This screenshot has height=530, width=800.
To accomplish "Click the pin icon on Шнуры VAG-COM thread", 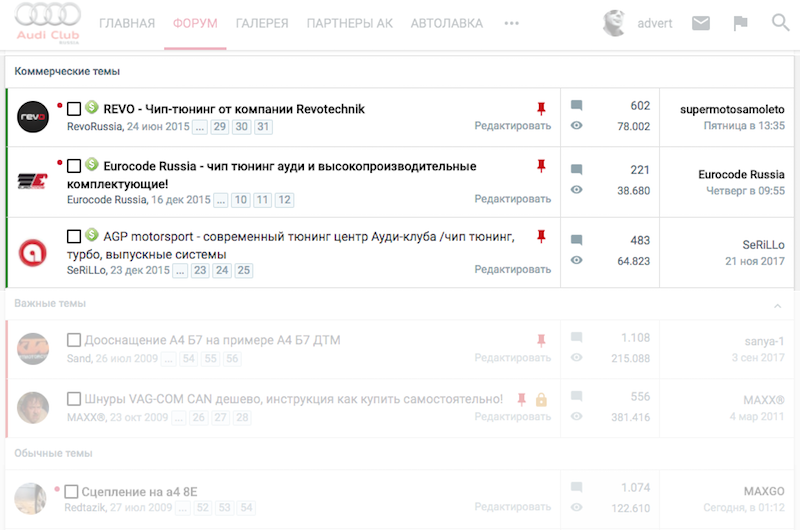I will (x=521, y=399).
